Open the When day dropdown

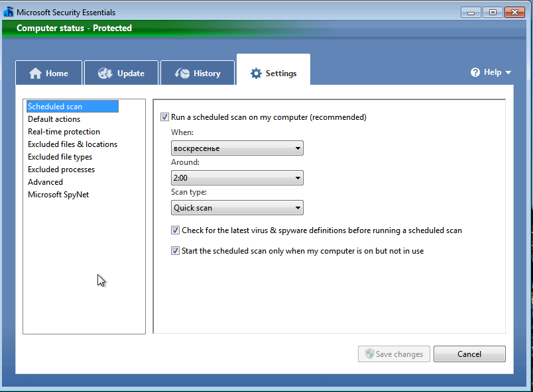(237, 148)
